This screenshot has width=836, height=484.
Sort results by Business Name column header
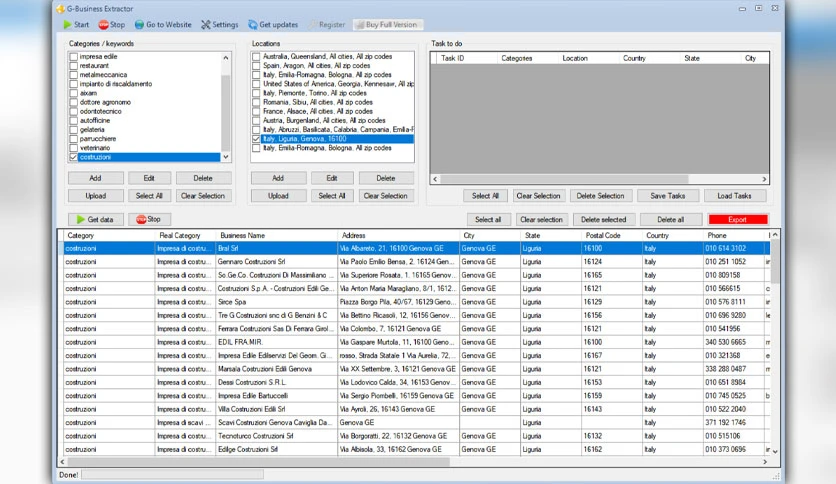276,235
